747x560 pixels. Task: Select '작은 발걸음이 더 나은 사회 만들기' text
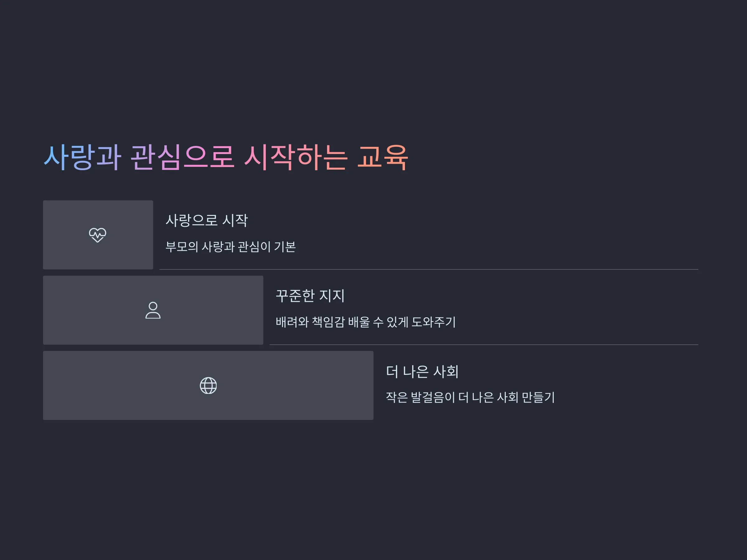pyautogui.click(x=470, y=397)
